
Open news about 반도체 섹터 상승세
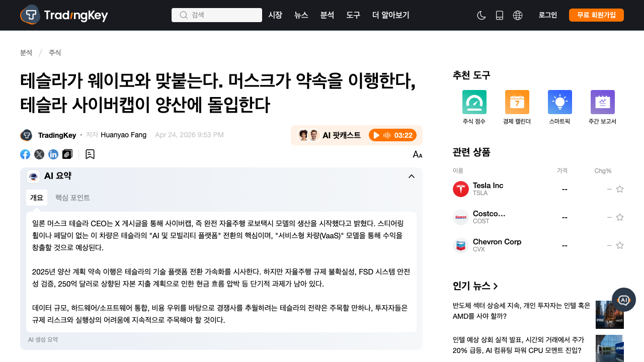pyautogui.click(x=521, y=311)
